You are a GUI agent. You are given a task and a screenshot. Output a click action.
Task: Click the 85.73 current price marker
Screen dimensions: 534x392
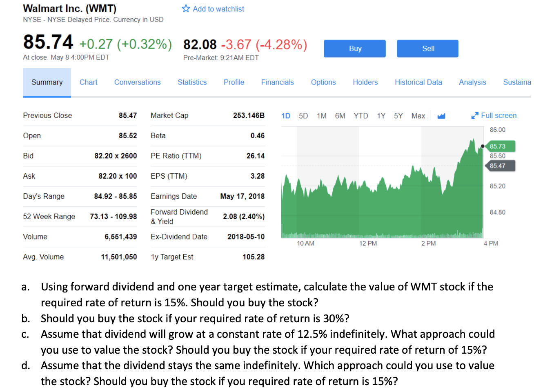500,146
